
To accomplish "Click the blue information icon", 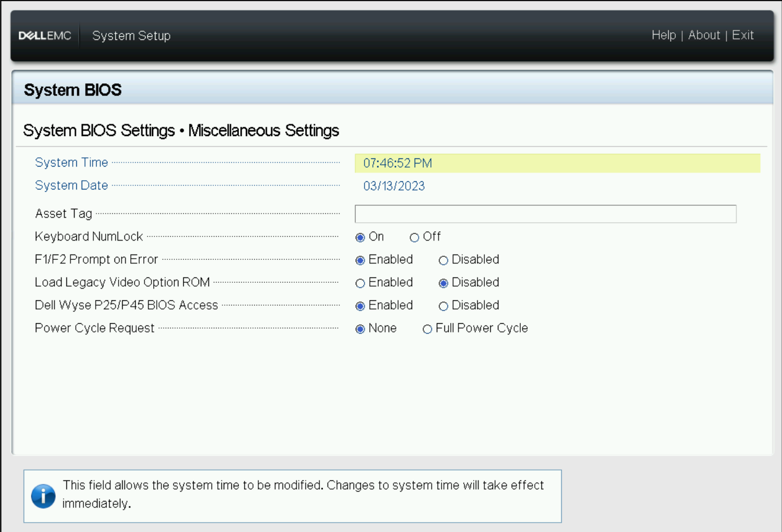I will (43, 496).
